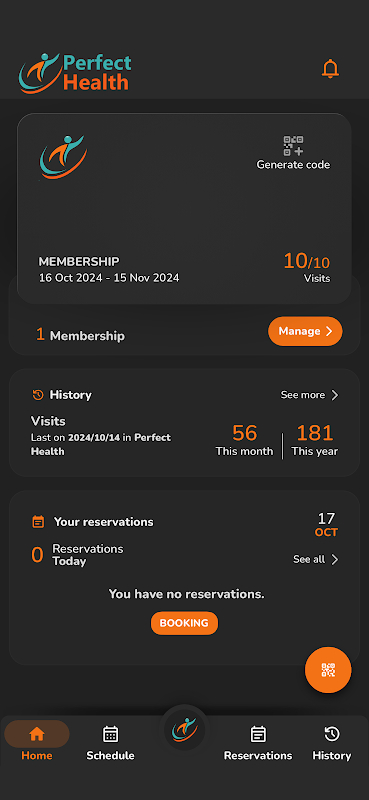369x800 pixels.
Task: Expand See more chevron in History
Action: point(335,395)
